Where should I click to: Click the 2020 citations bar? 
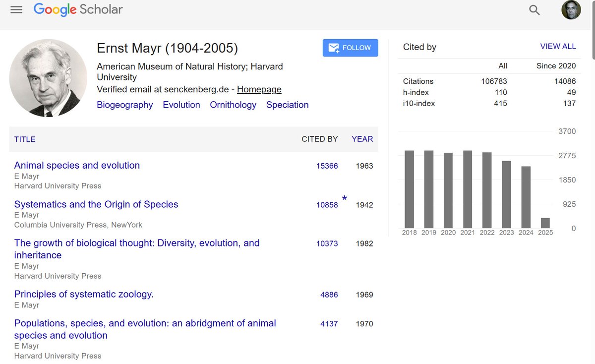click(448, 190)
